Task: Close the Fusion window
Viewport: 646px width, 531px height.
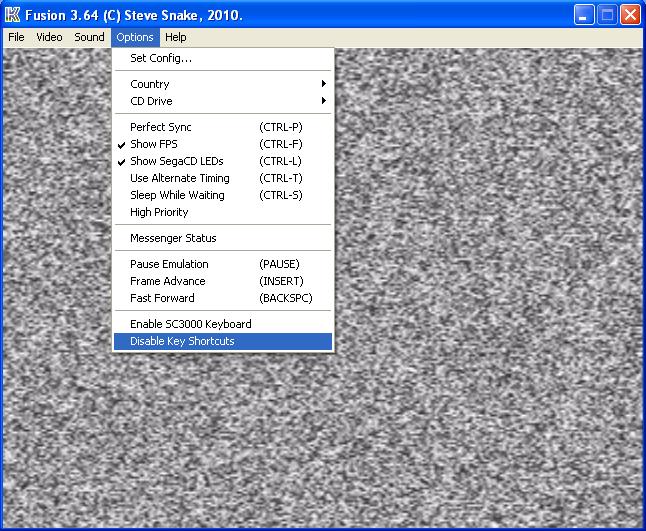Action: 630,15
